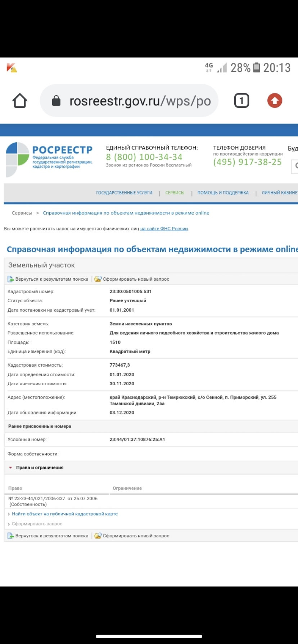Screen dimensions: 298x644
Task: Click the bottom new-request icon
Action: pyautogui.click(x=98, y=535)
